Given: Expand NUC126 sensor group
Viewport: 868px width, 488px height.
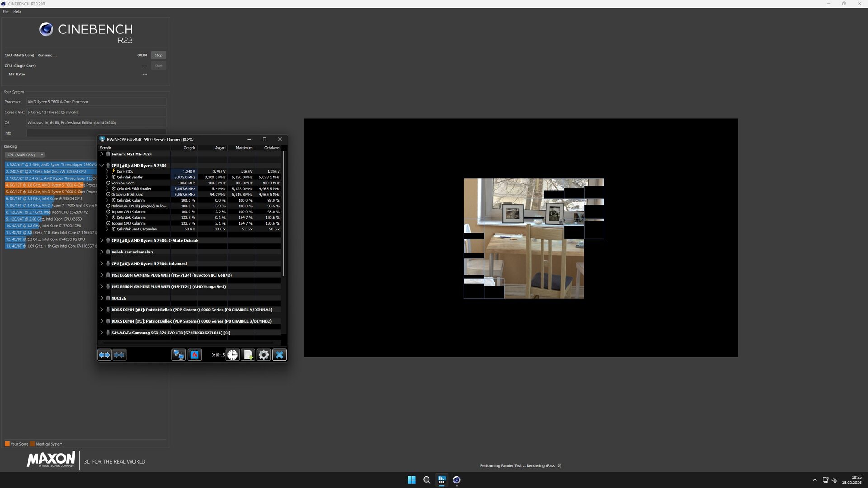Looking at the screenshot, I should tap(102, 298).
